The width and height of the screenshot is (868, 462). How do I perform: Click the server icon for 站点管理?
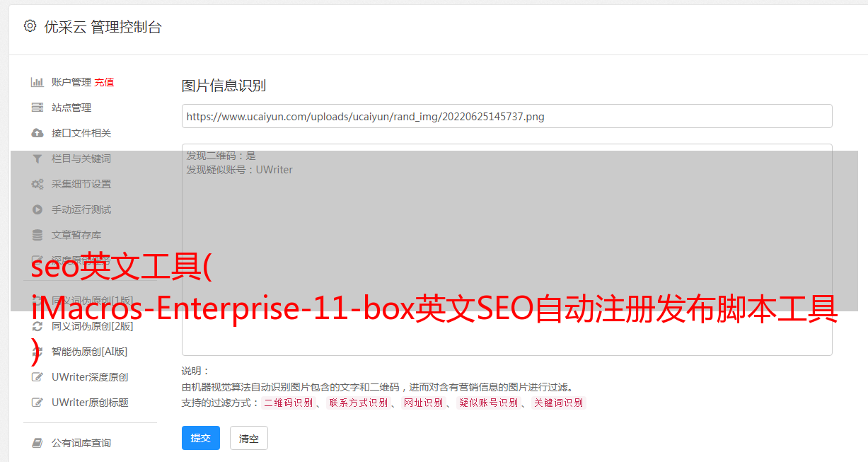point(37,108)
